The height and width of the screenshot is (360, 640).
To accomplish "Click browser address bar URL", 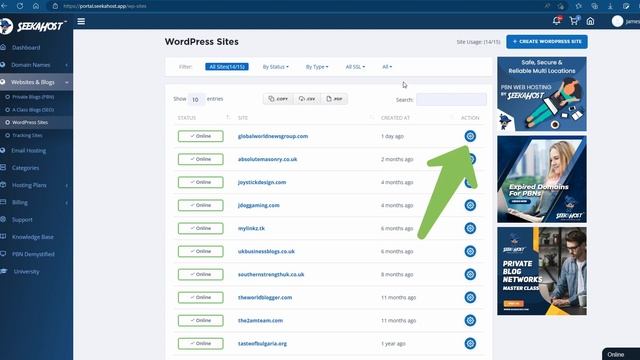I will (x=105, y=6).
